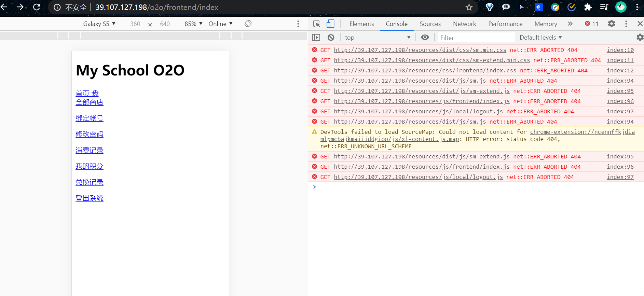The image size is (644, 296).
Task: Click the red error count badge
Action: coord(591,24)
